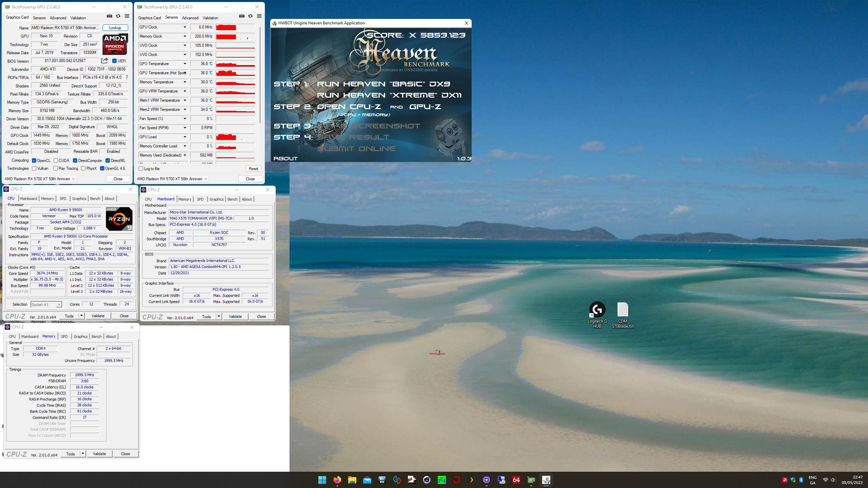
Task: Expand GPU Load sensor dropdown
Action: pos(185,137)
